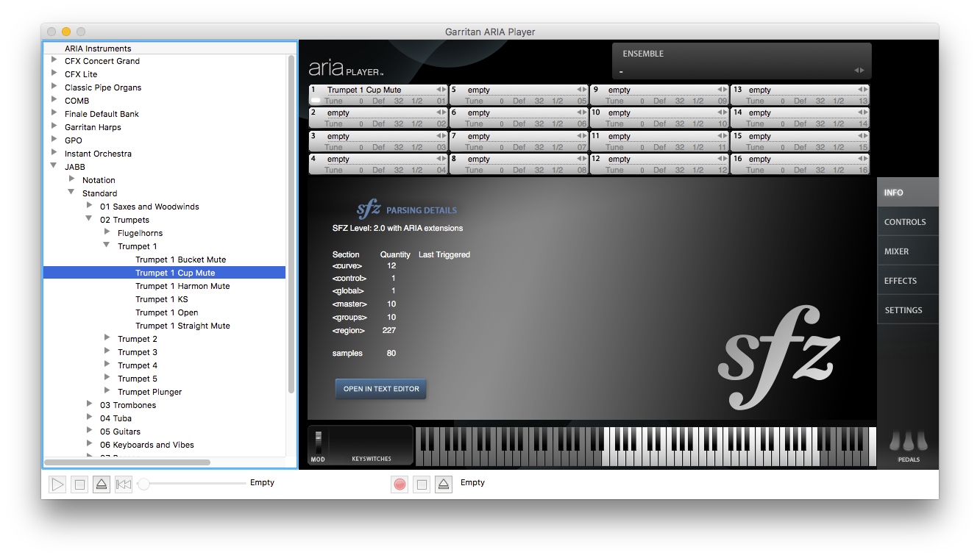Expand the CFX Lite bank
This screenshot has height=558, width=980.
point(54,74)
